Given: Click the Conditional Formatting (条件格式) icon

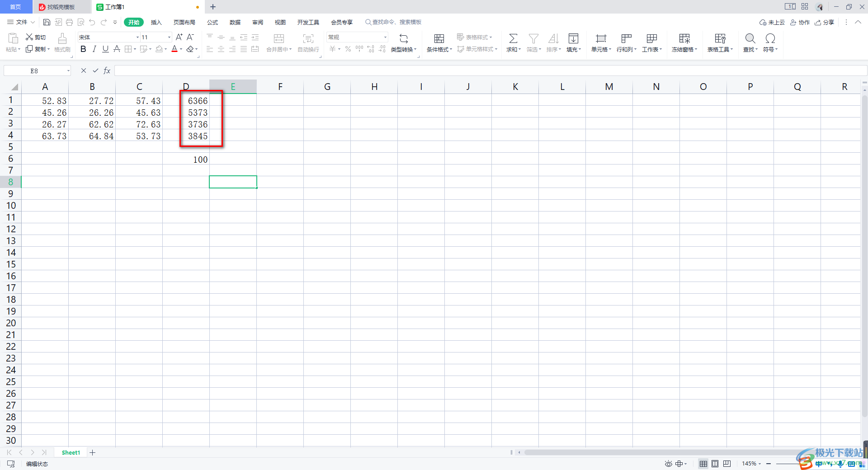Looking at the screenshot, I should point(439,39).
